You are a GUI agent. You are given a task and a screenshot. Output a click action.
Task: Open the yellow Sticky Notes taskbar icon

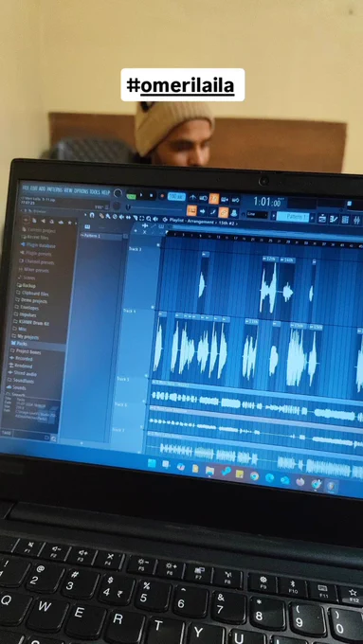click(x=240, y=474)
